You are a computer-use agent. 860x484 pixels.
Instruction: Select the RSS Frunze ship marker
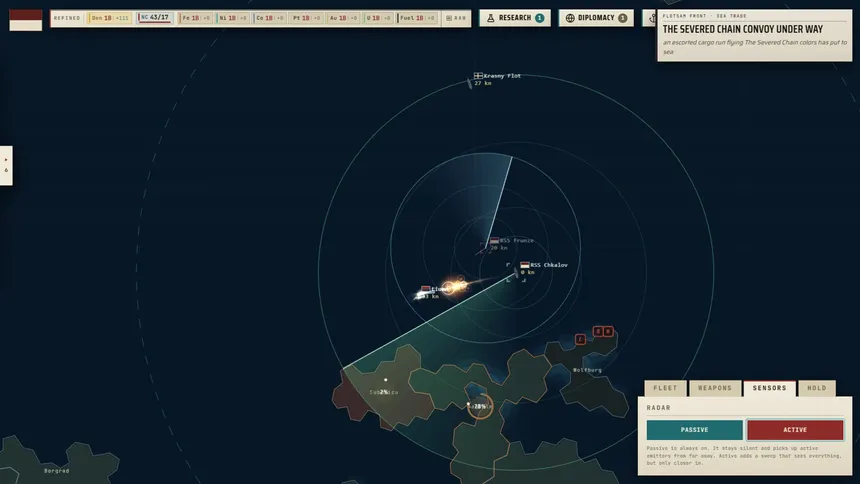click(x=484, y=249)
